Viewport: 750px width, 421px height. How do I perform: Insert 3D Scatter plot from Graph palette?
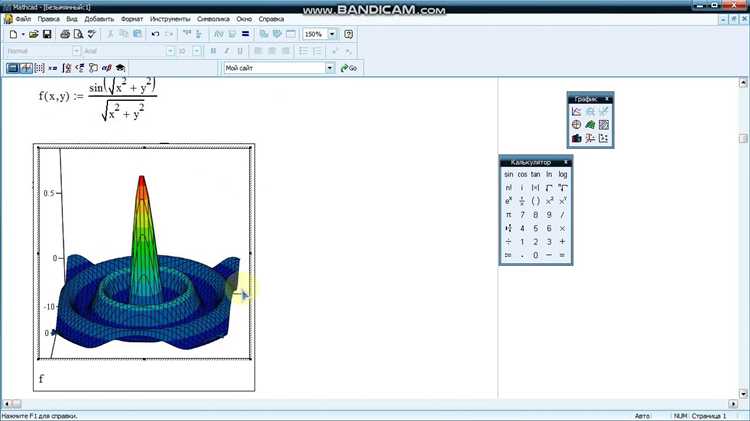click(x=590, y=138)
